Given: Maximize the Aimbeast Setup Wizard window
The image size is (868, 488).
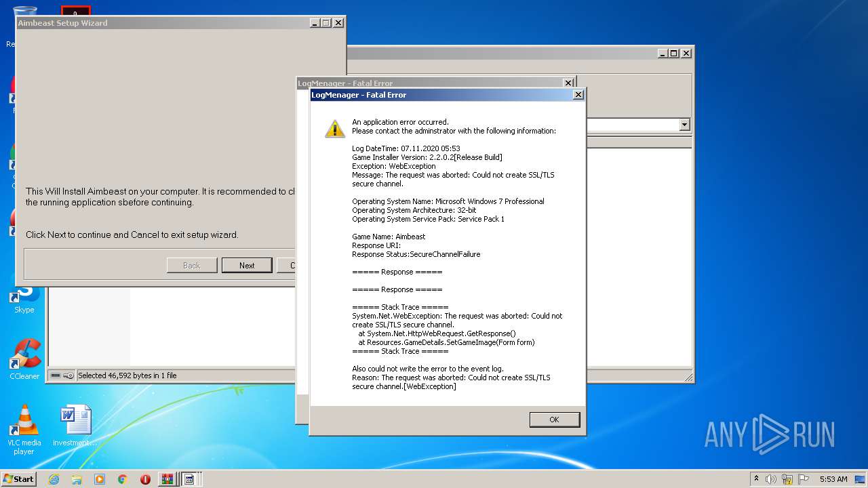Looking at the screenshot, I should 326,22.
